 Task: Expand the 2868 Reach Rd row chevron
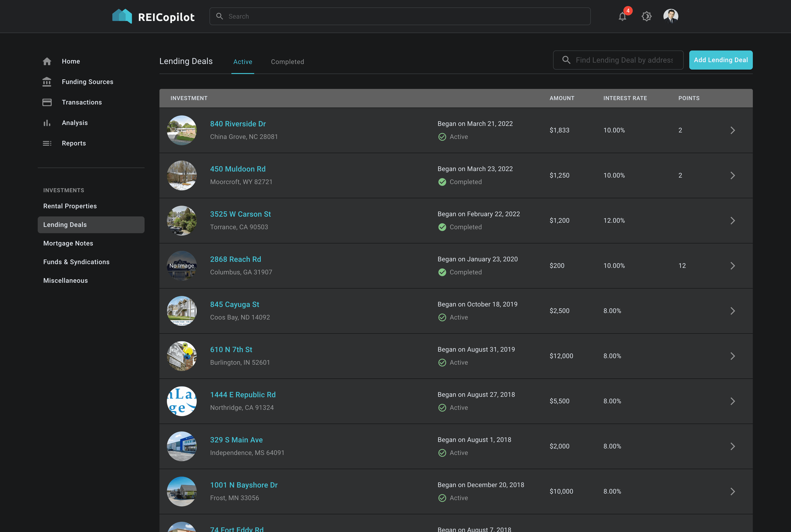pyautogui.click(x=732, y=266)
